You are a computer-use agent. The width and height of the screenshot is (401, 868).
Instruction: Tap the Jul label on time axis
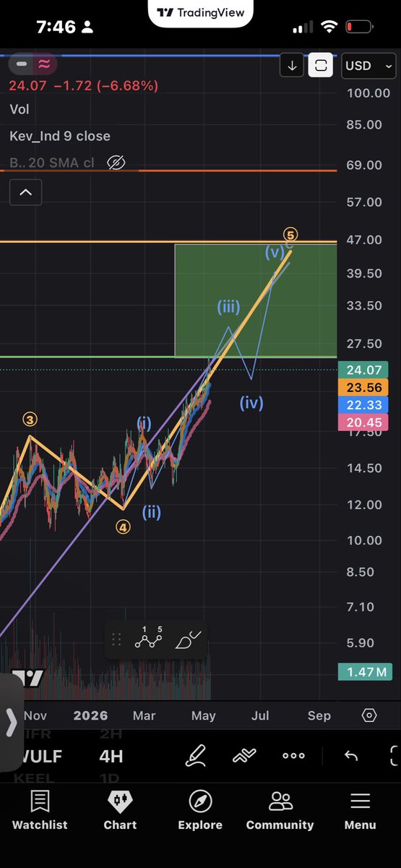tap(260, 715)
